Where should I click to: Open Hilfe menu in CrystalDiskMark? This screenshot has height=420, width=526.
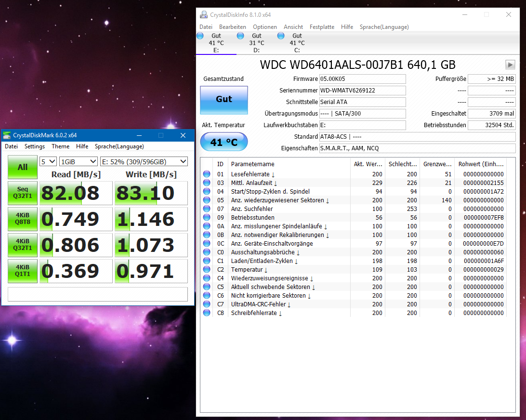(82, 146)
